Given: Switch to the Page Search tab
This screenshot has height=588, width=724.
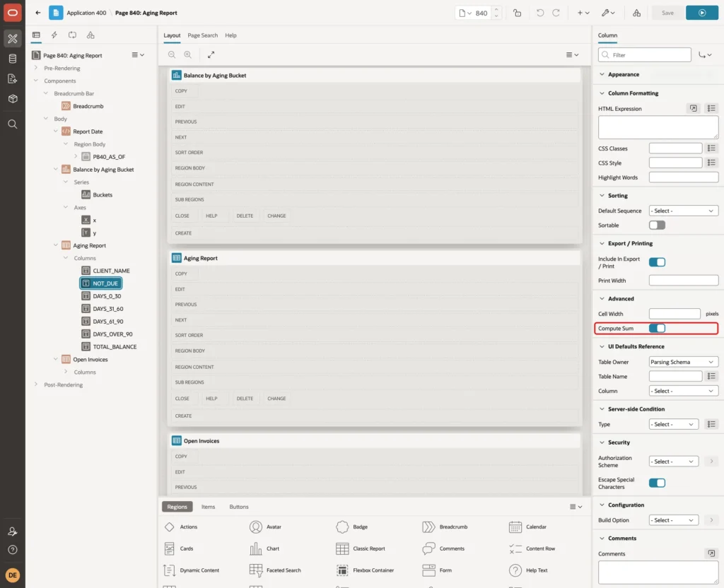Looking at the screenshot, I should [x=202, y=35].
